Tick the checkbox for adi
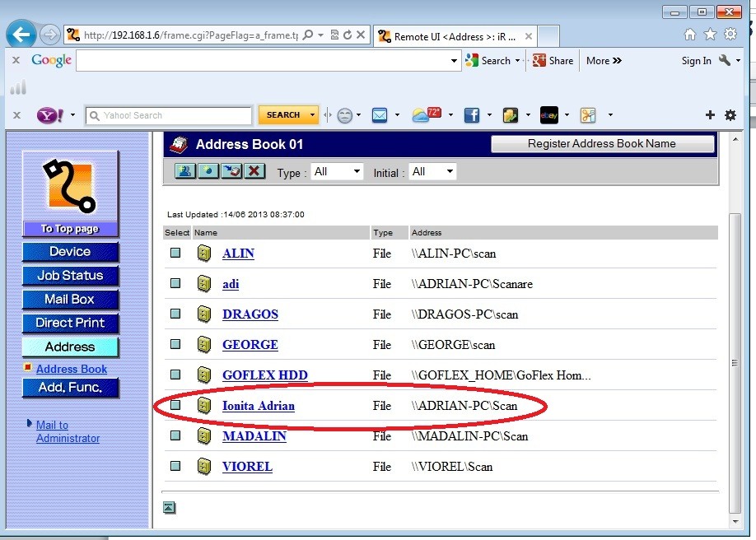756x540 pixels. pos(175,283)
